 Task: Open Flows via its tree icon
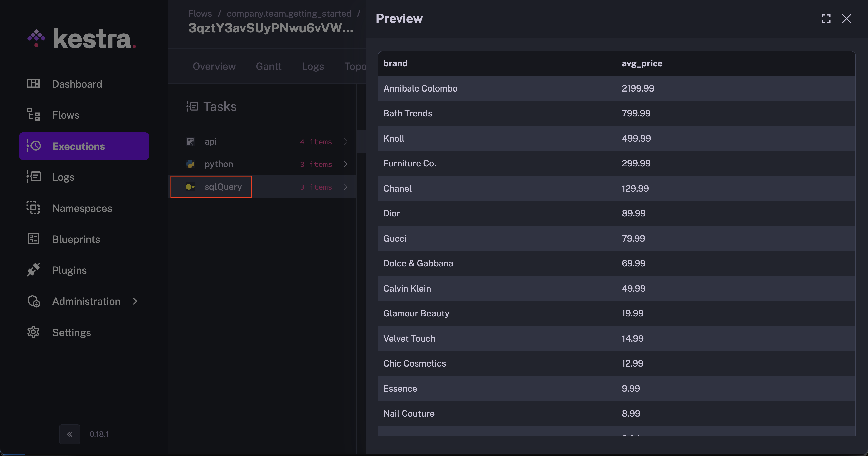pyautogui.click(x=33, y=115)
